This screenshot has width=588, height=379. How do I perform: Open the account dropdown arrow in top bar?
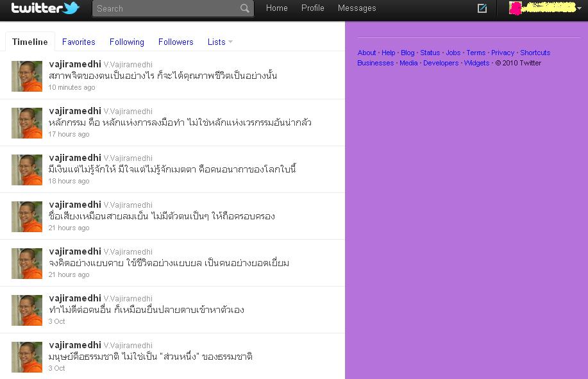[579, 8]
